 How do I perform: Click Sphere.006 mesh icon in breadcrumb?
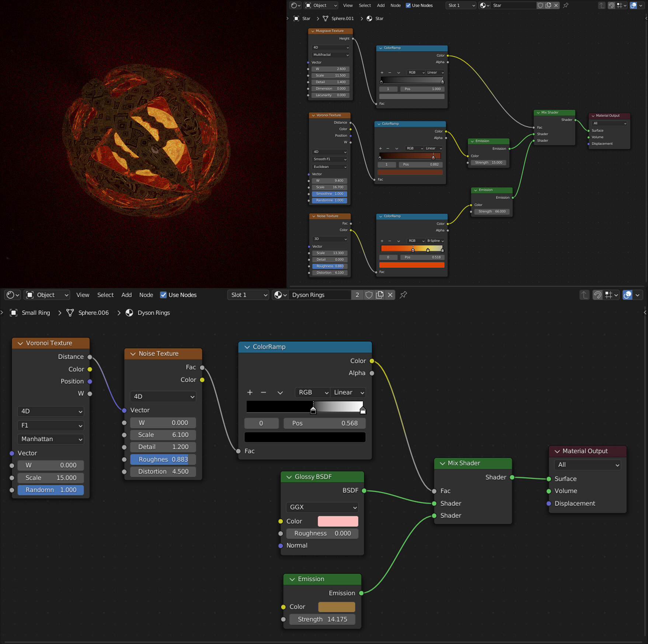[x=70, y=313]
